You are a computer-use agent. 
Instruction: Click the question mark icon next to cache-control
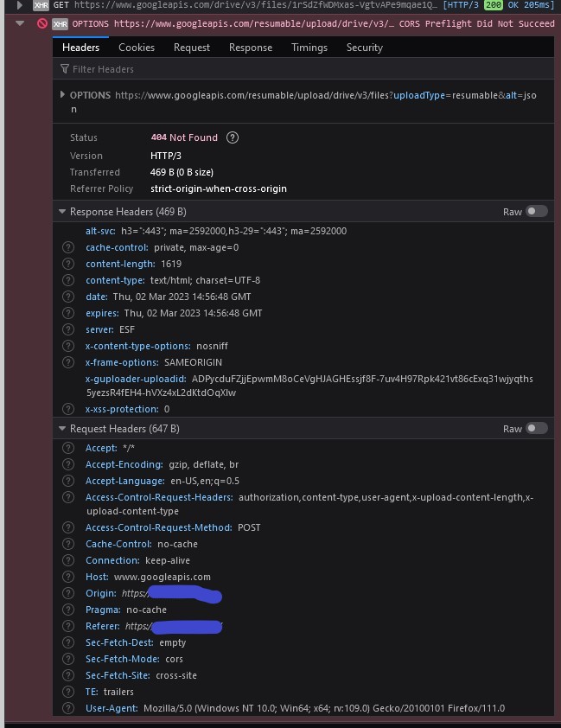tap(69, 247)
